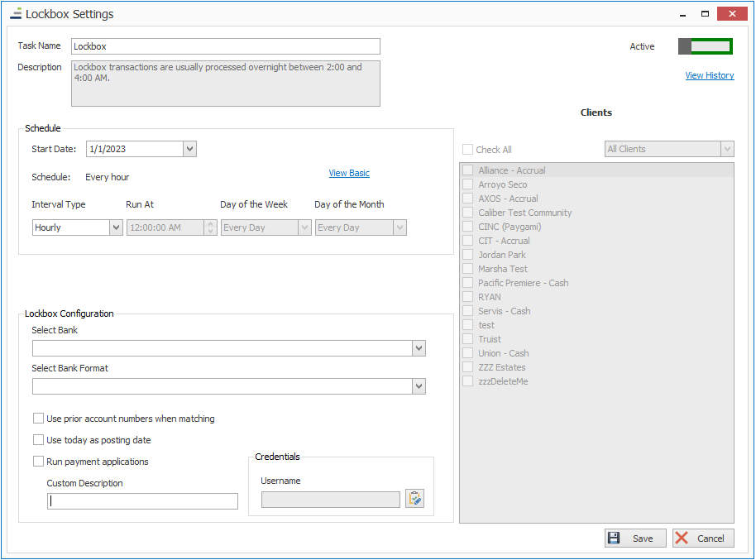Toggle the Active switch

705,46
